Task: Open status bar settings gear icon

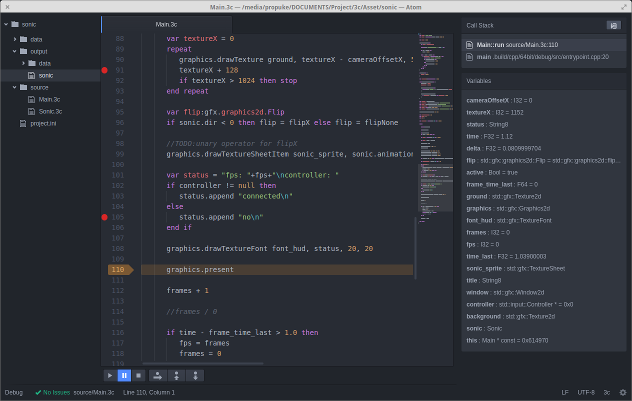Action: pyautogui.click(x=623, y=392)
